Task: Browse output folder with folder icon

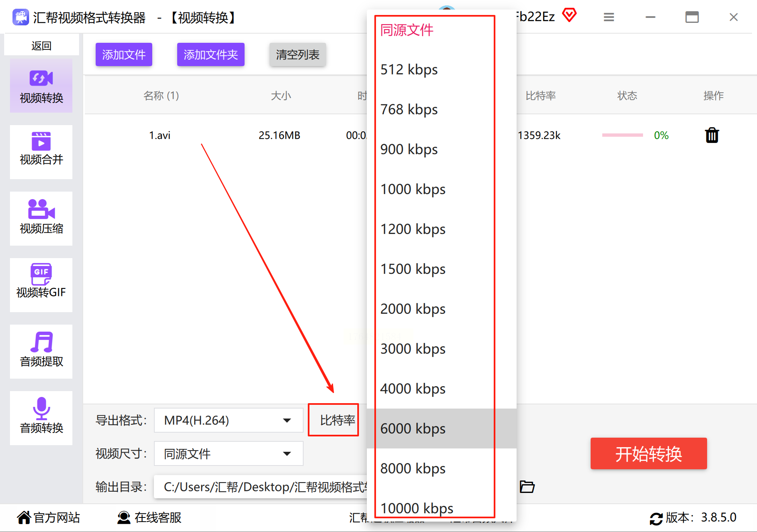Action: click(x=527, y=486)
